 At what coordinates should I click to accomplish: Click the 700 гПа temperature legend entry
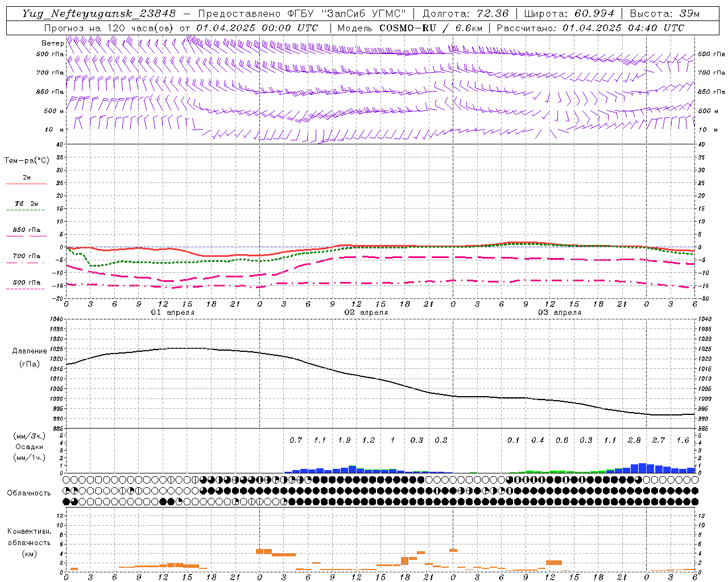tap(27, 256)
